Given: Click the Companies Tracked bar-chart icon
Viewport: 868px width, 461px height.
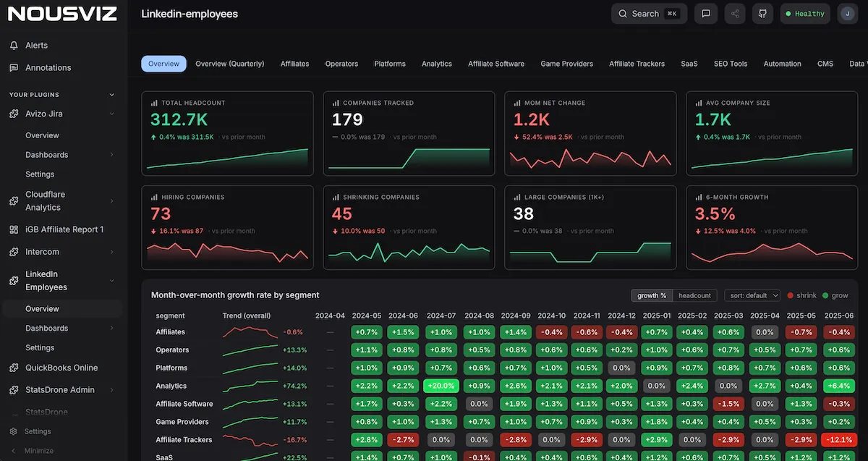Looking at the screenshot, I should (336, 103).
